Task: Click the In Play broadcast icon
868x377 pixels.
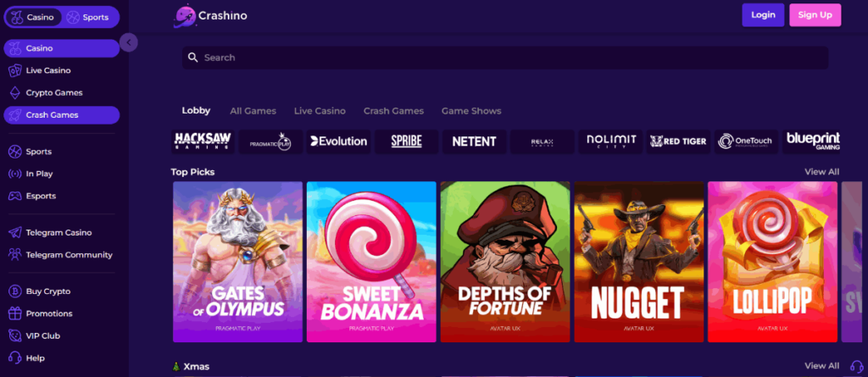Action: point(15,174)
